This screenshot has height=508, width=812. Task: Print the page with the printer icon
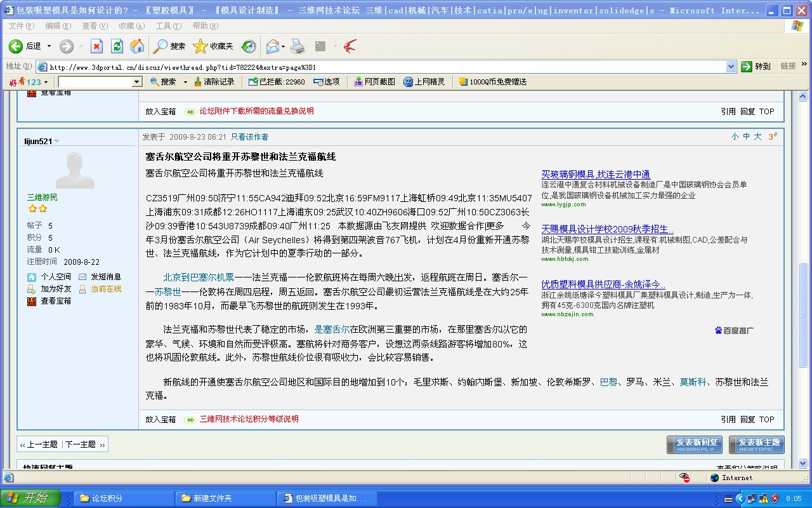click(x=298, y=46)
